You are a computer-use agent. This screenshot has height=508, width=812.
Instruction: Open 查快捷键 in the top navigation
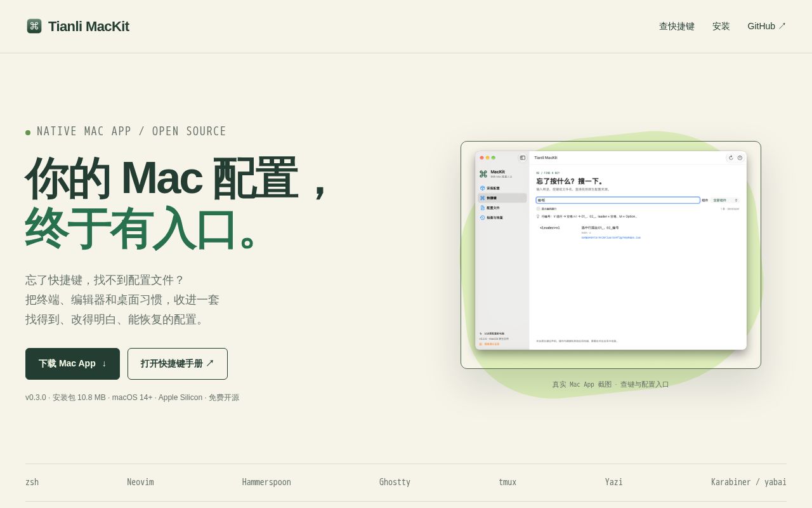tap(677, 26)
